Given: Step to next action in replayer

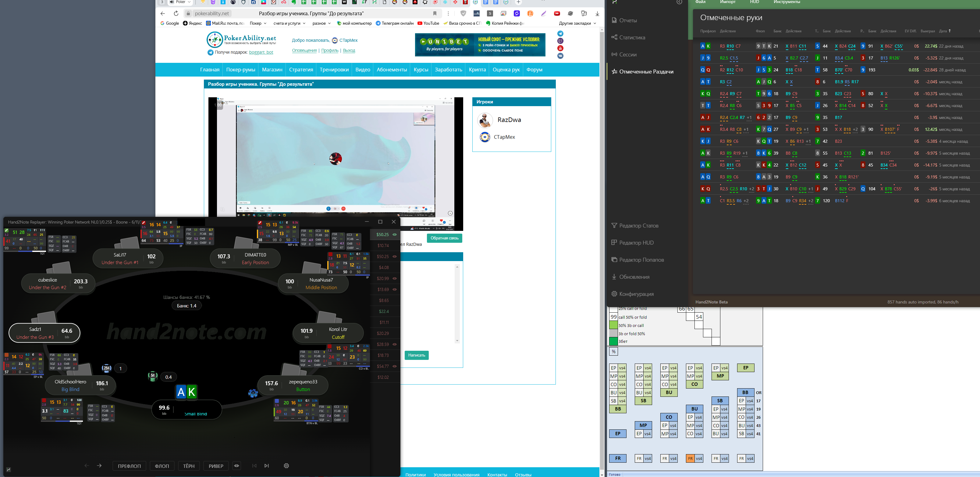Looking at the screenshot, I should pos(99,466).
